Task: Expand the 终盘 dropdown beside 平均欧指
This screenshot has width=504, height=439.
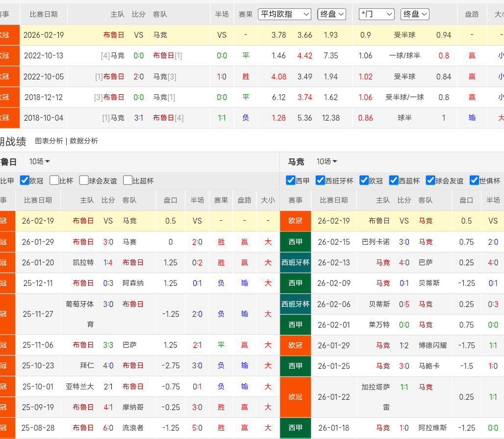Action: [331, 14]
